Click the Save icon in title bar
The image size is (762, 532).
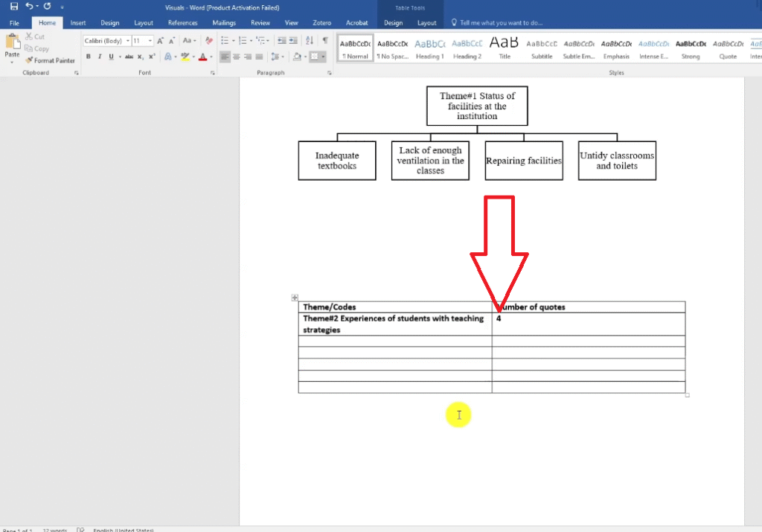pos(13,7)
